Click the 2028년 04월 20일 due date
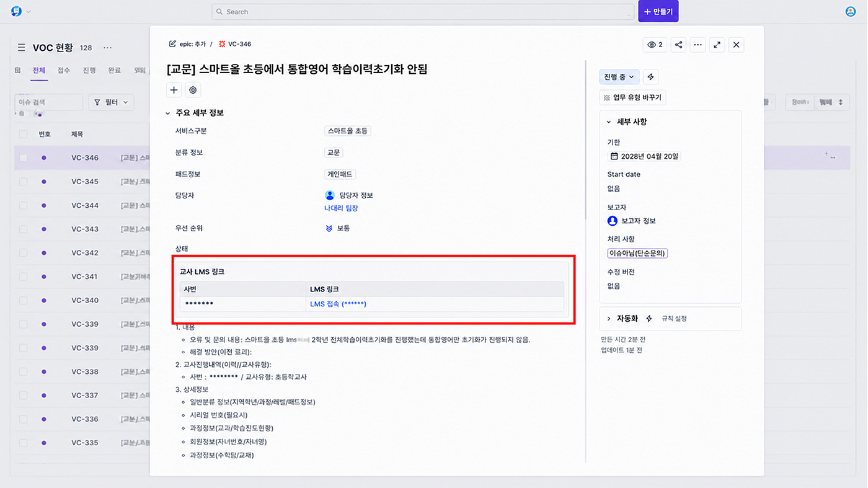 coord(644,156)
